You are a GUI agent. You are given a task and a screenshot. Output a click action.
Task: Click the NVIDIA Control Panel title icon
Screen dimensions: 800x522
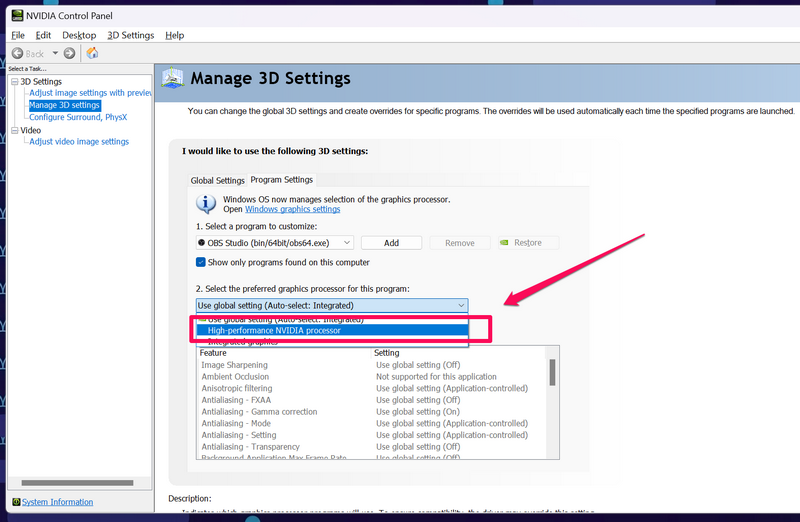[17, 15]
